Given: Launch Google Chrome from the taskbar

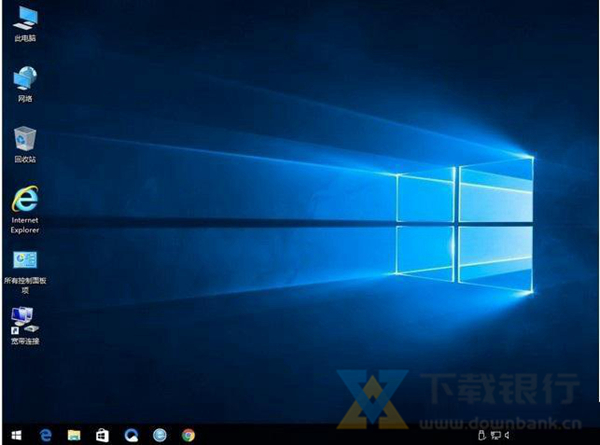Looking at the screenshot, I should pos(188,435).
